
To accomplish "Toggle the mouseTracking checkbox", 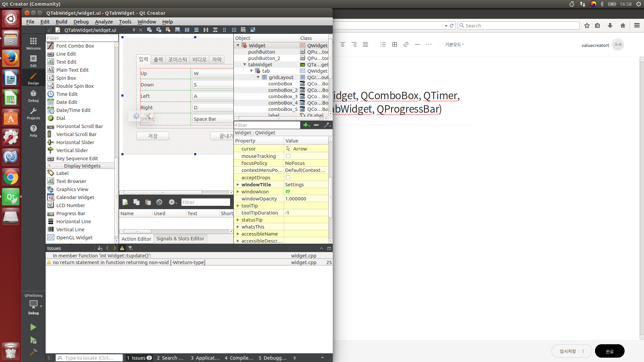I will (x=288, y=156).
